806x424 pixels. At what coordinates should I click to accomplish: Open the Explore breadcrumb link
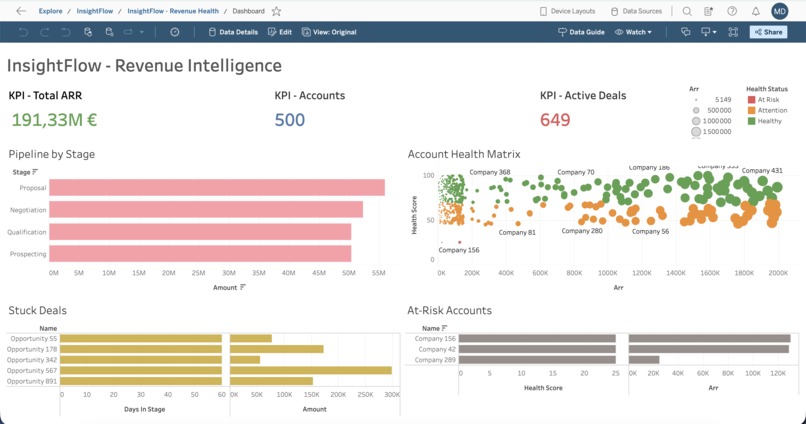pyautogui.click(x=50, y=11)
